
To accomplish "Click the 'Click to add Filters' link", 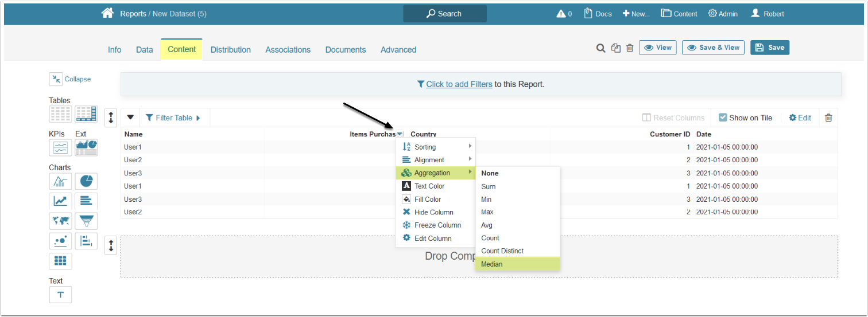I will point(459,84).
